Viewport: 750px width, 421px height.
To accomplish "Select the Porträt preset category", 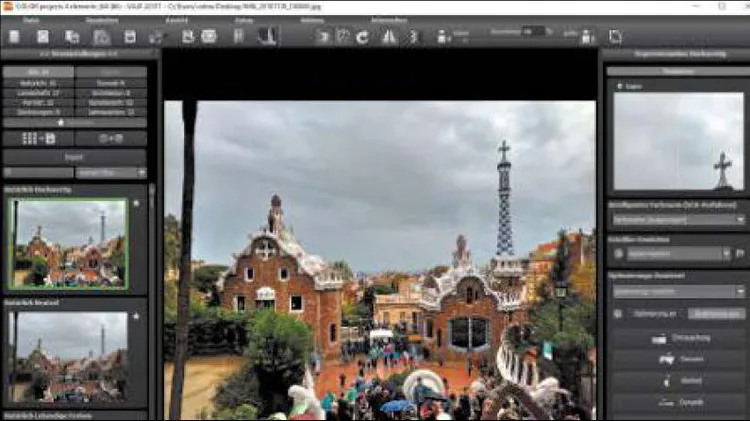I will pyautogui.click(x=38, y=103).
